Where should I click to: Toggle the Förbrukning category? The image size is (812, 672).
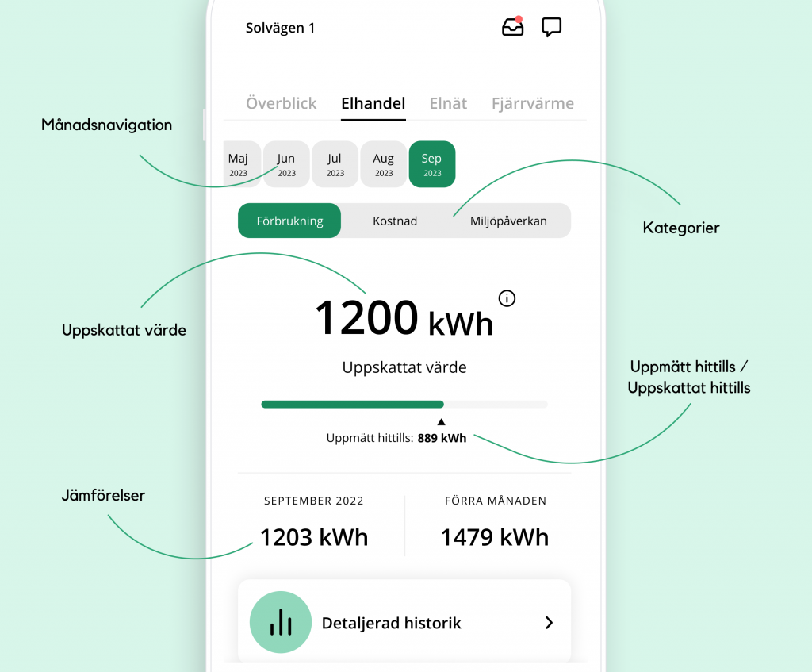point(289,221)
